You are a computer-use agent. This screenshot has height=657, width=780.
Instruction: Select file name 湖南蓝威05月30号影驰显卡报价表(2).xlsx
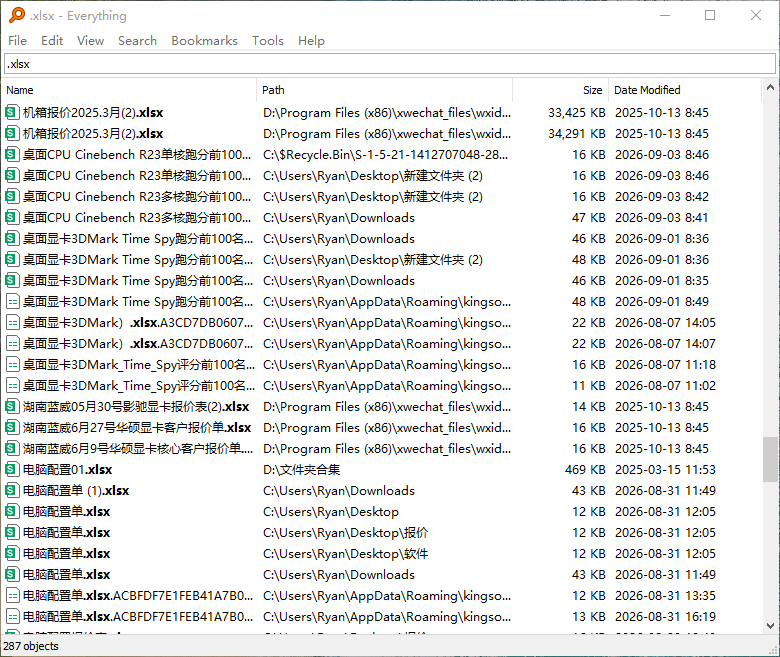(x=136, y=407)
